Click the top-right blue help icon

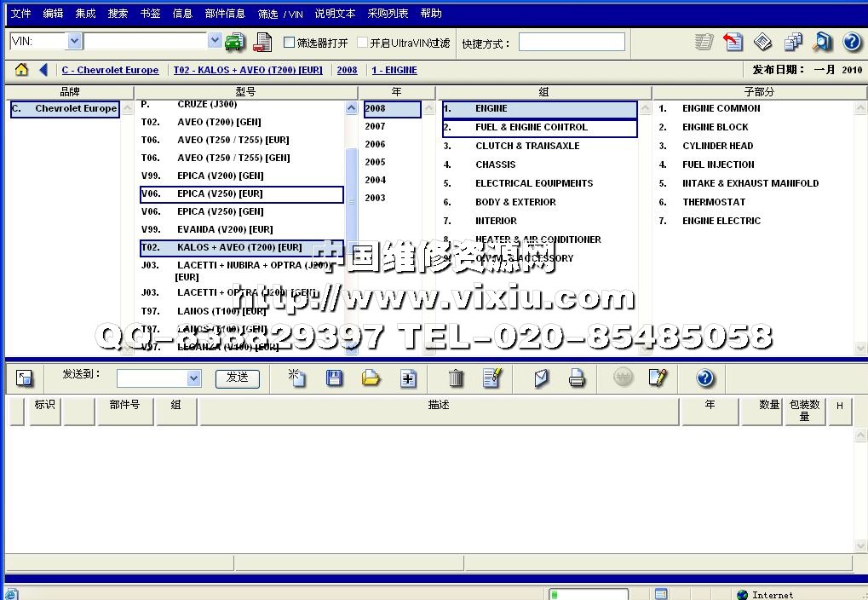pos(852,42)
